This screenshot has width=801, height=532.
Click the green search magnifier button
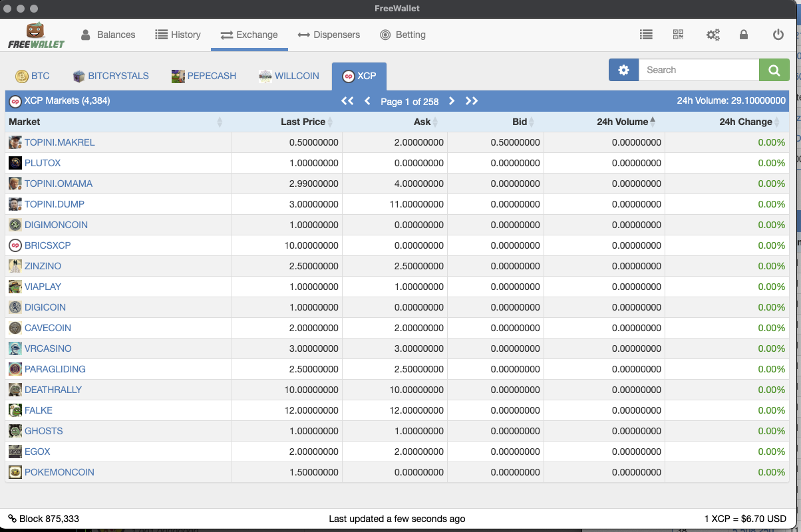point(774,70)
